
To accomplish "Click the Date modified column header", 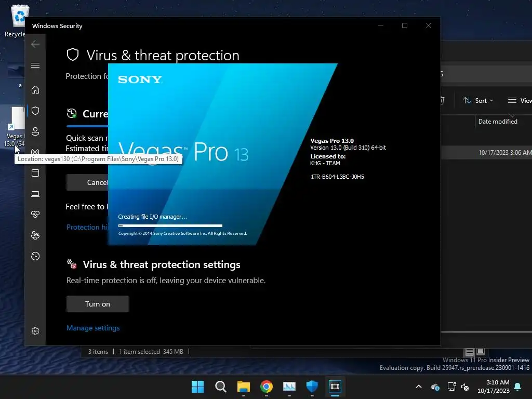I will point(498,122).
